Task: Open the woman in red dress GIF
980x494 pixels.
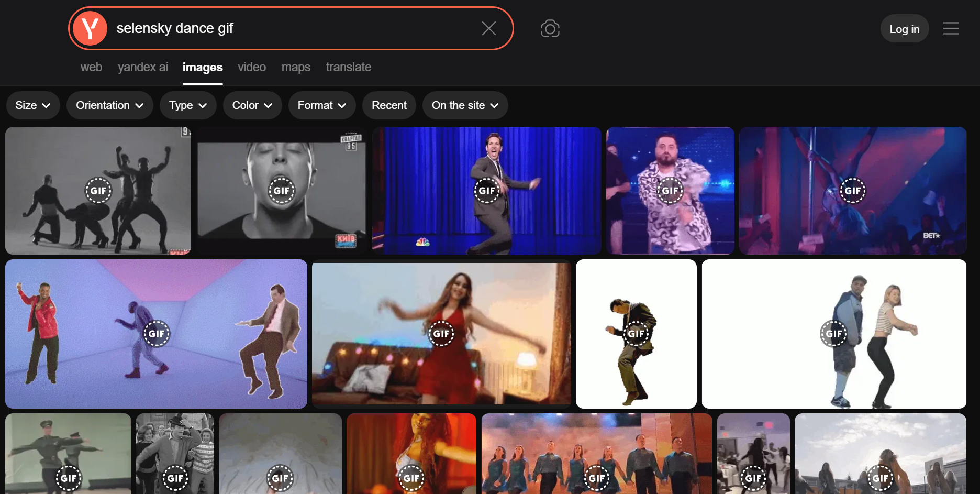Action: tap(441, 334)
